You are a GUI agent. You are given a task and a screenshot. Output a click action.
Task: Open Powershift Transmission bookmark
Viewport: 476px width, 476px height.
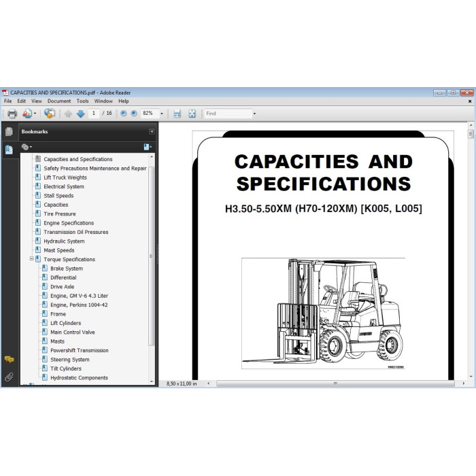(80, 350)
